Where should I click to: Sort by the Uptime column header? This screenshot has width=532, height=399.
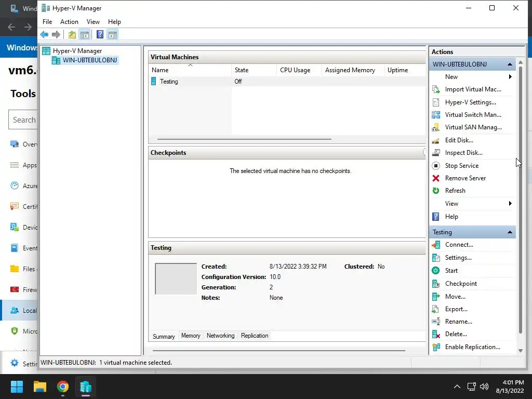(x=404, y=70)
